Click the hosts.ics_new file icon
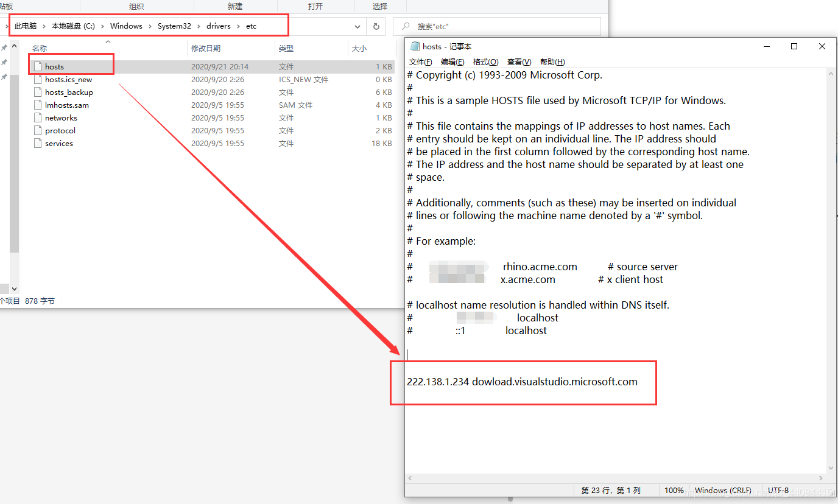The height and width of the screenshot is (504, 838). point(38,79)
